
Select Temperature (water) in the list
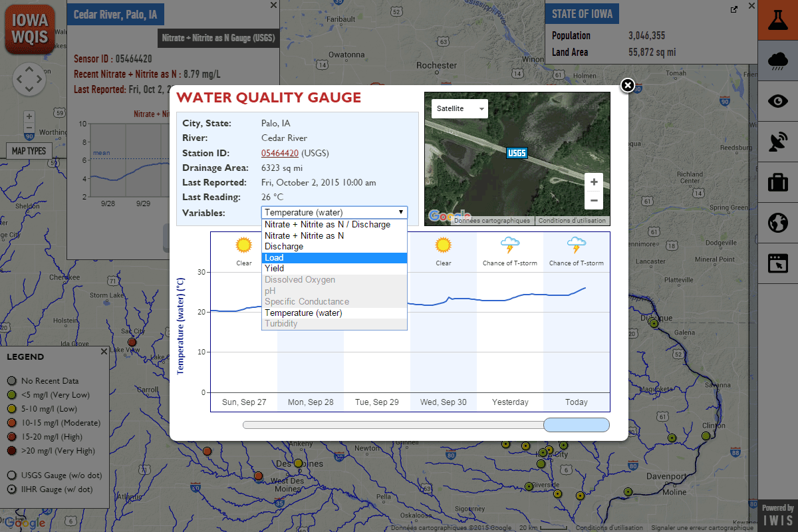334,313
